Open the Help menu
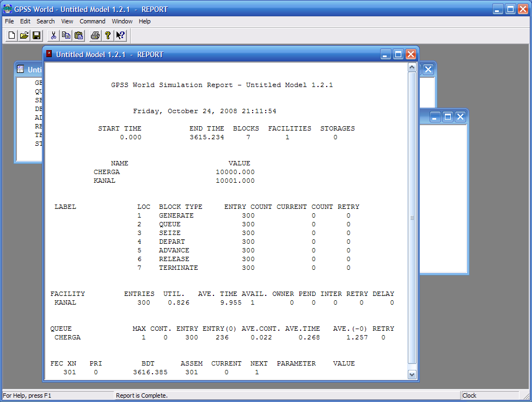532x402 pixels. pos(144,21)
